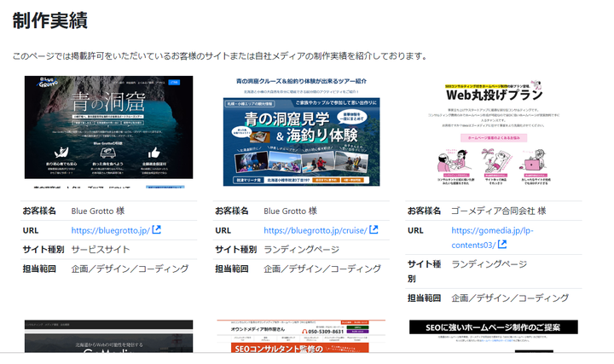Click the intro sentence about 制作実績を紹介

[x=220, y=56]
